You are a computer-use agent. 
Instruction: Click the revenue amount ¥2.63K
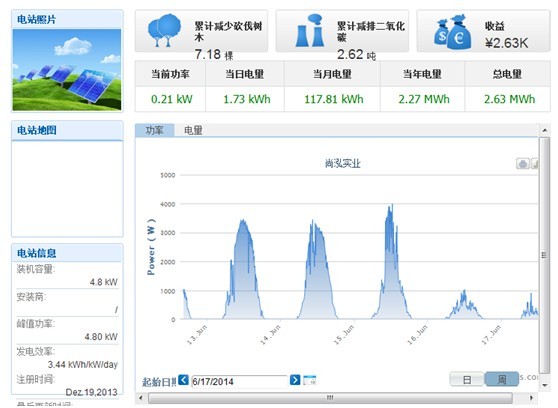point(506,43)
